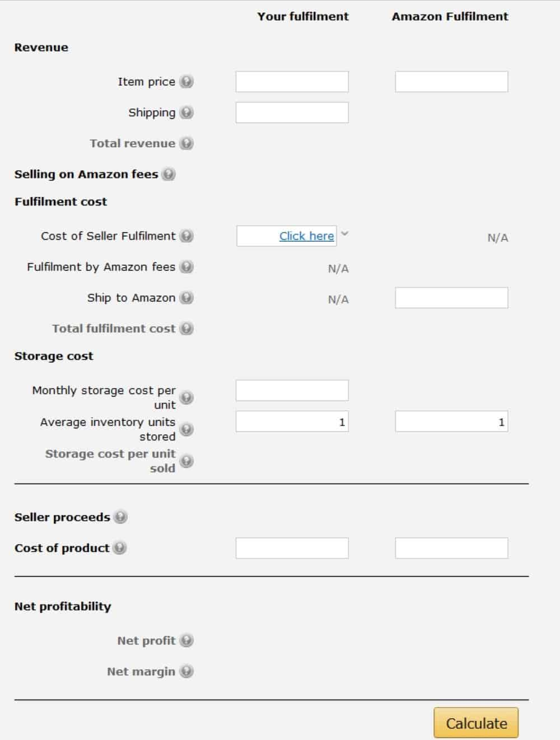
Task: Click the Shipping help icon
Action: 186,113
